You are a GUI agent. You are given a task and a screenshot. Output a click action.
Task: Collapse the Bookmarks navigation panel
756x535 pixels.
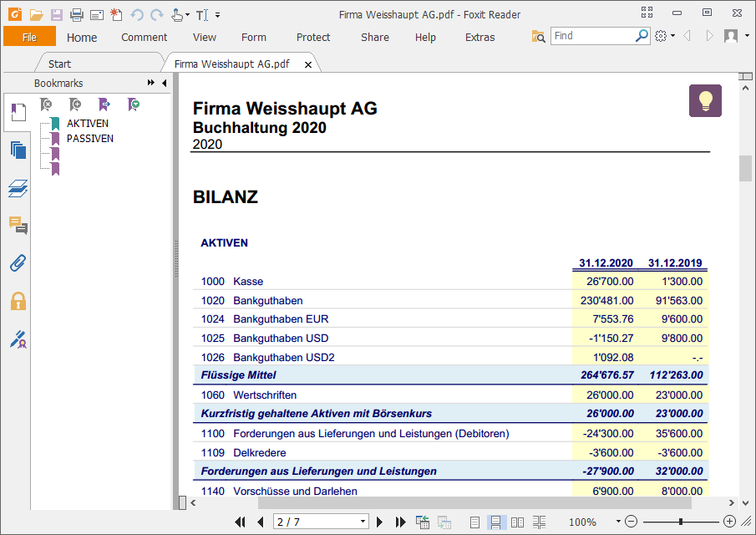[165, 83]
